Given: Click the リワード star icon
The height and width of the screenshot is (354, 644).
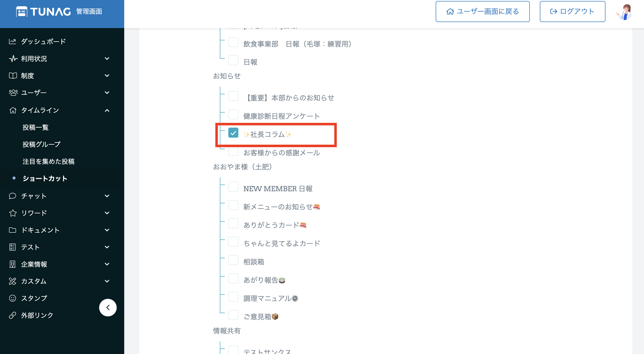Looking at the screenshot, I should (x=13, y=213).
